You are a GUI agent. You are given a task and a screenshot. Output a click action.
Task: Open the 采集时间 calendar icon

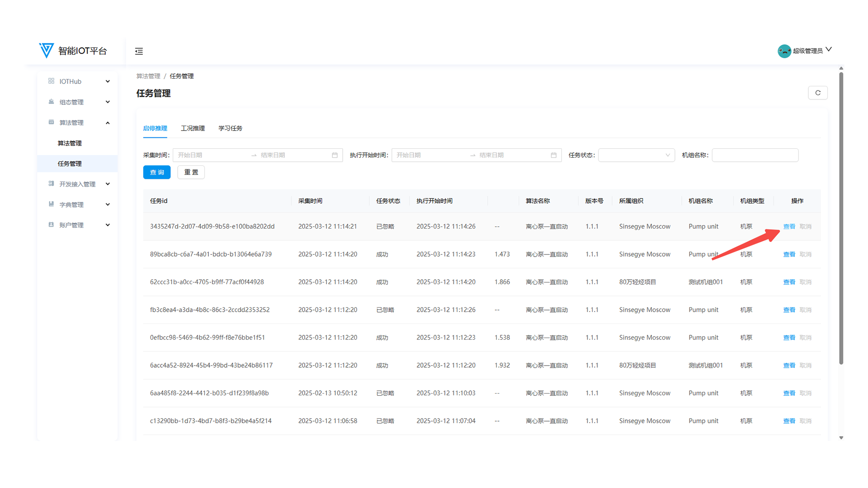(x=335, y=155)
